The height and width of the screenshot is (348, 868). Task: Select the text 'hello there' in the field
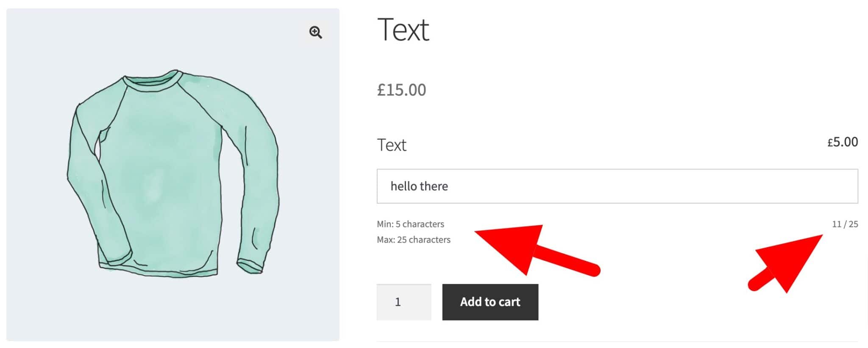coord(420,186)
